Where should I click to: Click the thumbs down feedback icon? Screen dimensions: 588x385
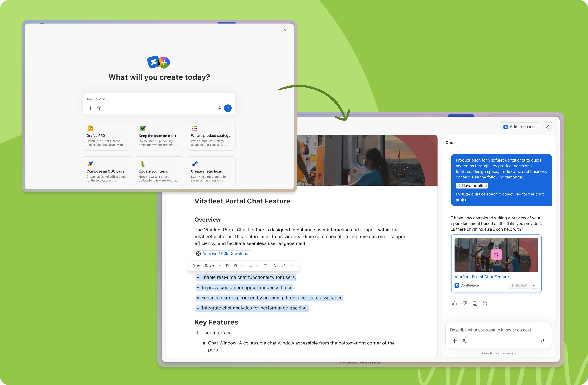tap(465, 303)
